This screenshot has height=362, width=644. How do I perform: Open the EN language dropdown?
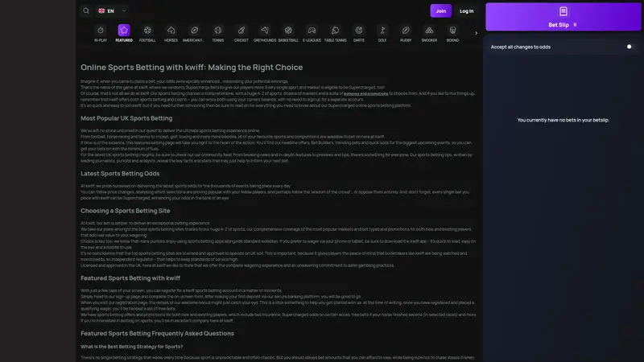[112, 10]
